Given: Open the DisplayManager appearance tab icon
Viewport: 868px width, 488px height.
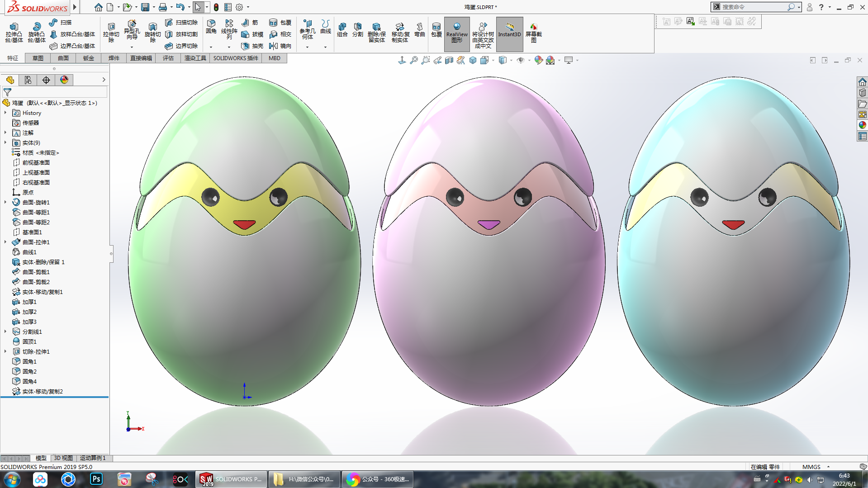Looking at the screenshot, I should (64, 80).
